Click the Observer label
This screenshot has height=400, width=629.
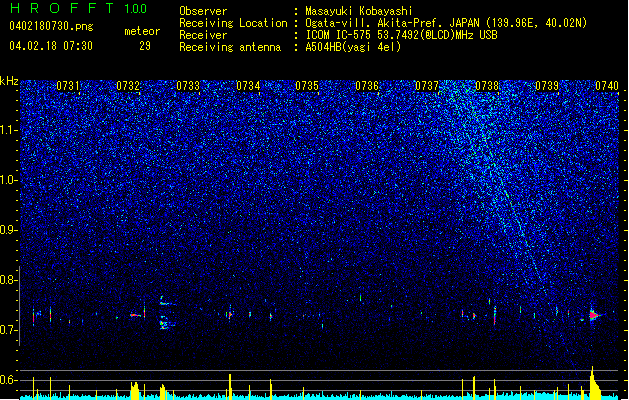[203, 11]
